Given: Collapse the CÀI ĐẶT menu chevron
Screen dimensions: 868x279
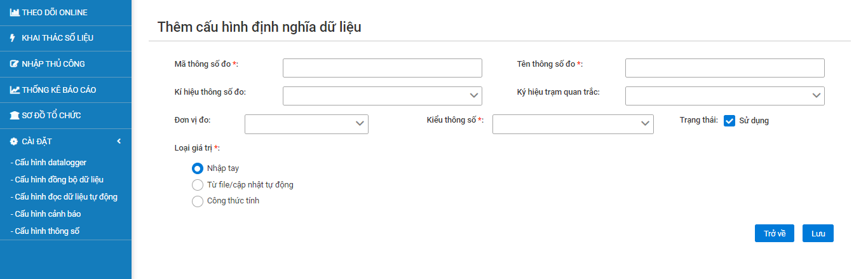Looking at the screenshot, I should [x=119, y=141].
